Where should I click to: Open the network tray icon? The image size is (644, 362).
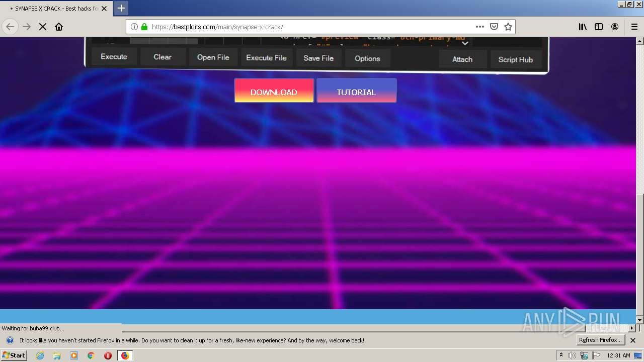[584, 355]
